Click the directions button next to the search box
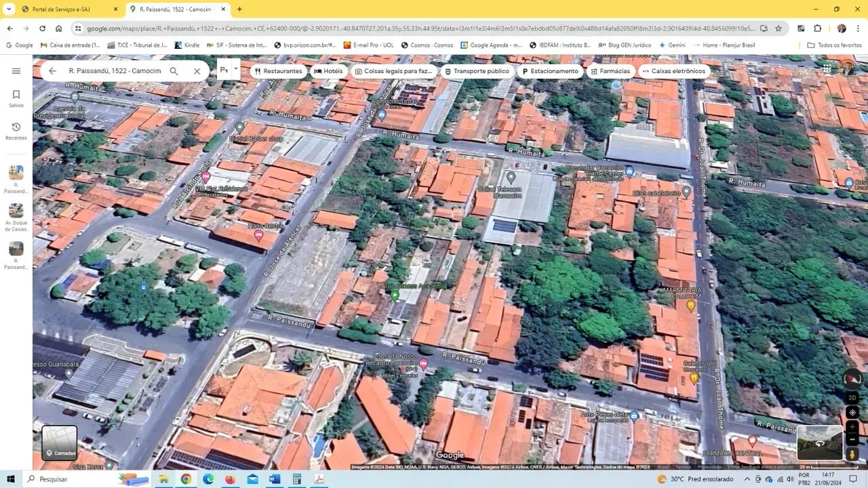The image size is (868, 488). point(224,70)
